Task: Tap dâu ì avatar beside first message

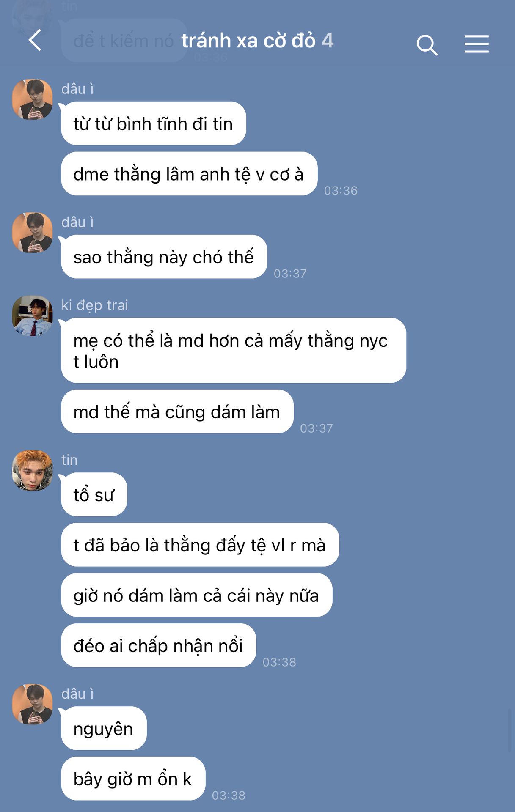Action: pyautogui.click(x=33, y=99)
